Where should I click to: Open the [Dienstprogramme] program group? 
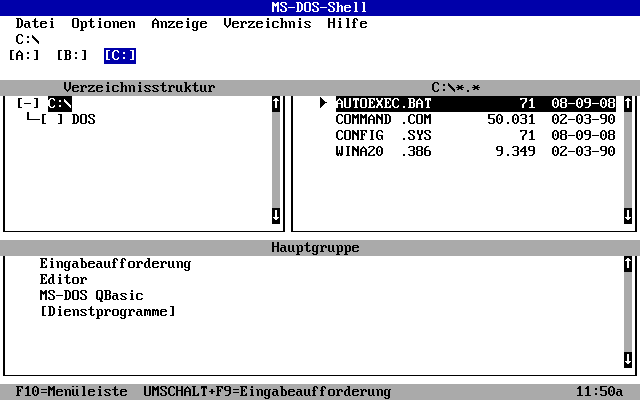(107, 312)
